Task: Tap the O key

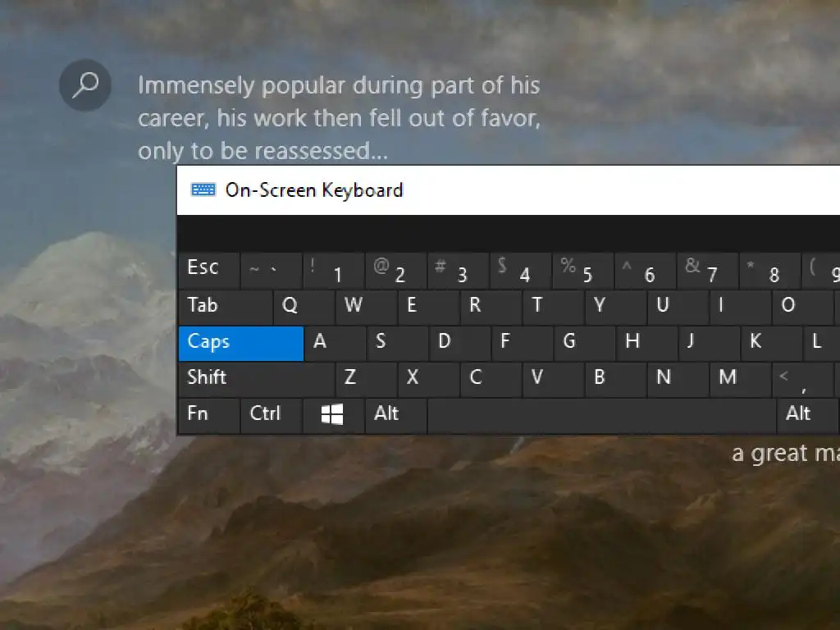Action: 803,307
